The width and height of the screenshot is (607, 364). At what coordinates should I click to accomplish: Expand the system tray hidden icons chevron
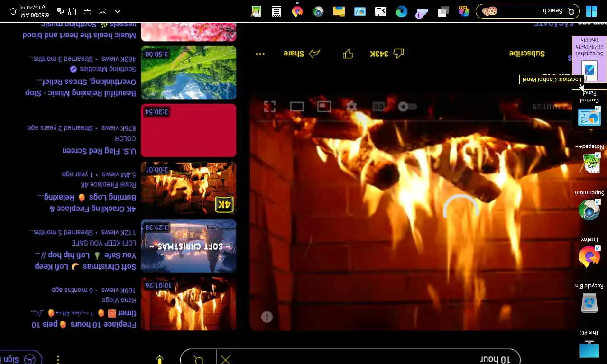[118, 11]
